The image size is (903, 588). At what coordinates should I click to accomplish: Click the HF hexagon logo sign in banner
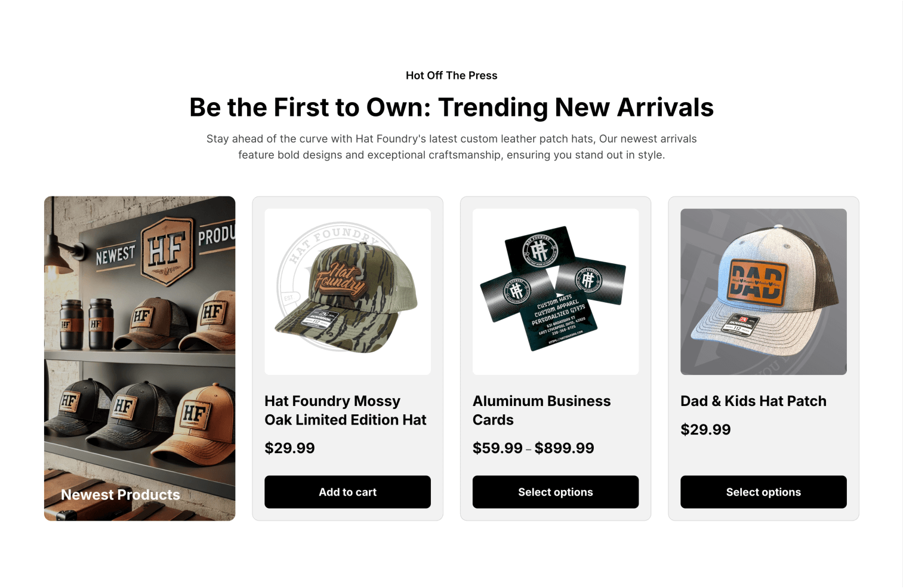[x=168, y=250]
